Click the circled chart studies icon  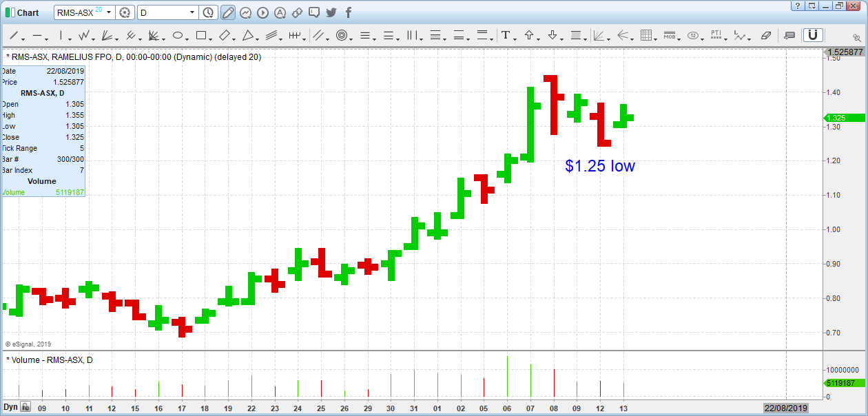tap(245, 12)
